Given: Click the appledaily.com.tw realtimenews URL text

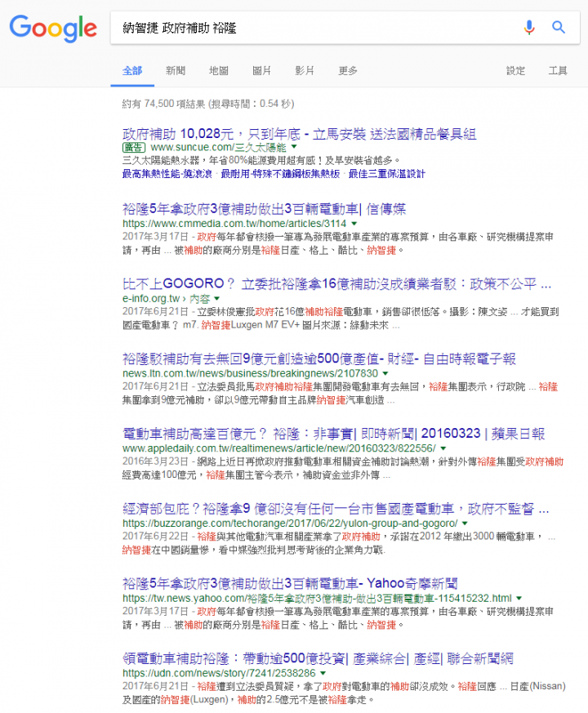Looking at the screenshot, I should click(x=279, y=448).
